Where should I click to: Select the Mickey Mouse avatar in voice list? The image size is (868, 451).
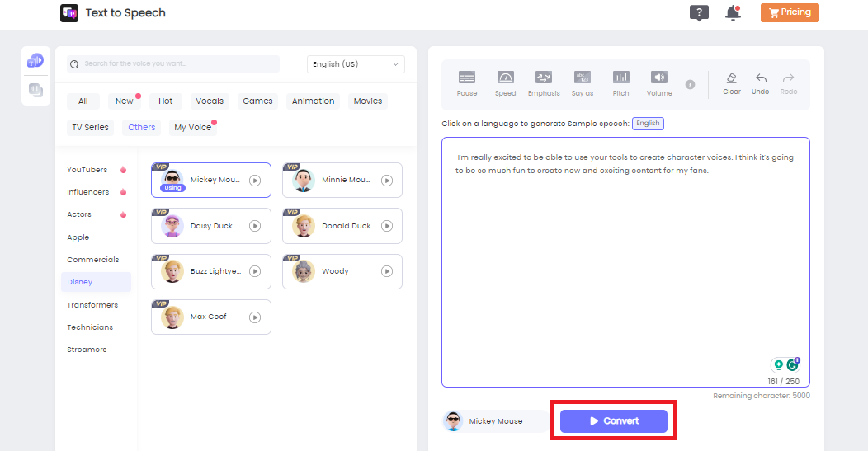(172, 180)
